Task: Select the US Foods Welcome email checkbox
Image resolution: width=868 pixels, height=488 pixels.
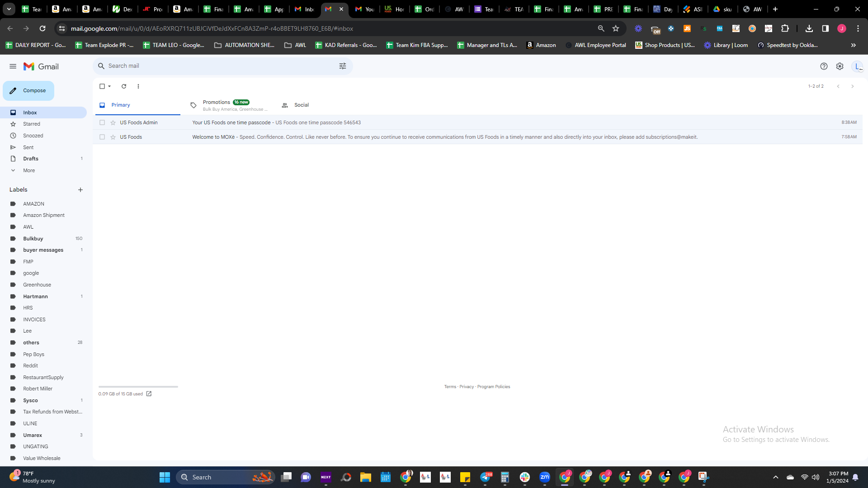Action: (102, 137)
